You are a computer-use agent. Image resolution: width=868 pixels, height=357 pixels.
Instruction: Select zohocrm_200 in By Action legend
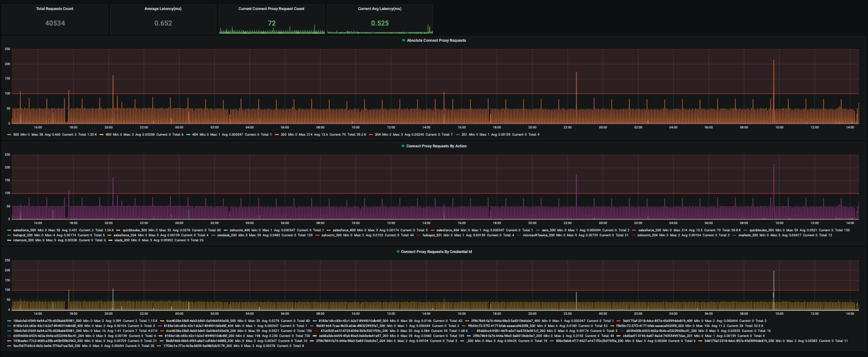[x=332, y=235]
